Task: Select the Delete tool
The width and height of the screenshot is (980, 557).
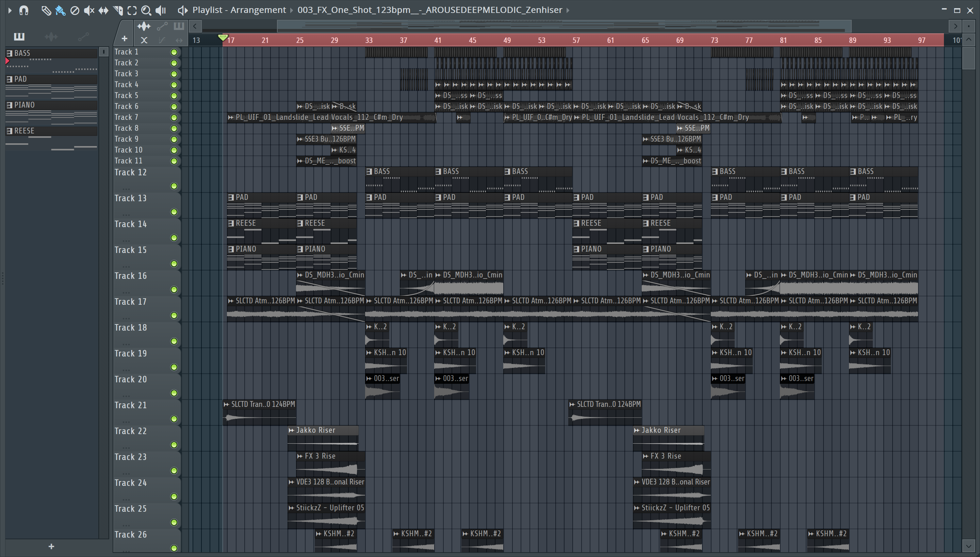Action: point(75,10)
